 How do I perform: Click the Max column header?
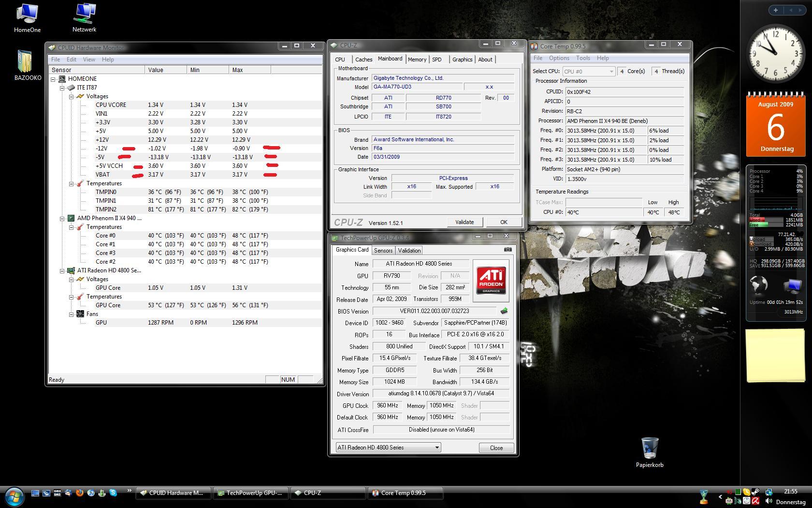click(x=250, y=70)
